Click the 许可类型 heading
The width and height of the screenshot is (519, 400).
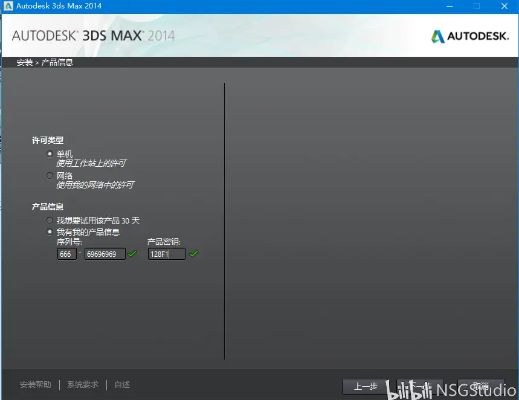[48, 140]
